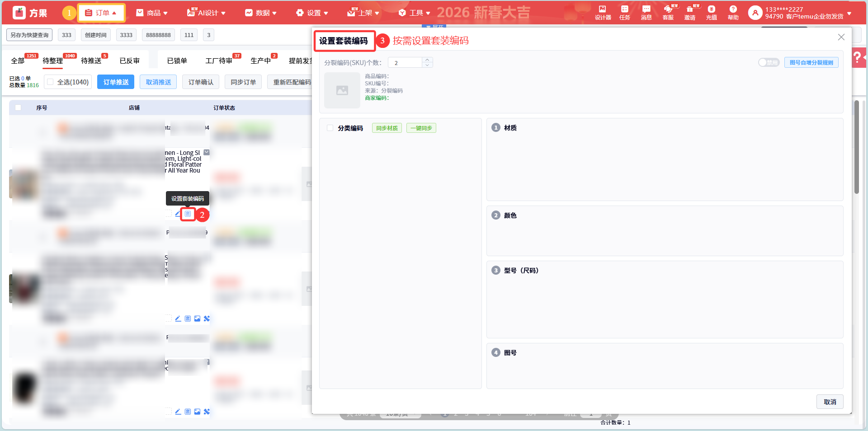868x431 pixels.
Task: Check the 全选(1040) checkbox
Action: tap(50, 82)
